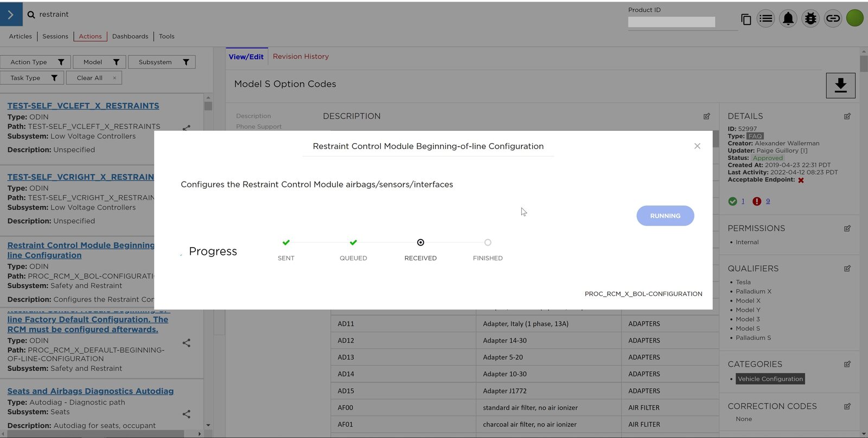Open the TEST-SELF_VCLEFT_X_RESTRAINTS link
Screen dimensions: 868x438
[83, 106]
